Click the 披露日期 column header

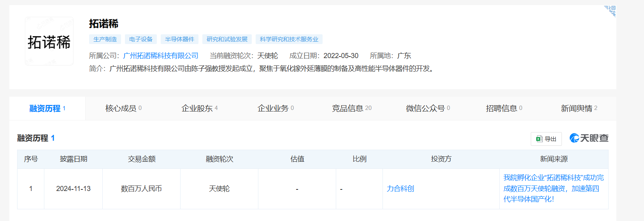tap(74, 159)
